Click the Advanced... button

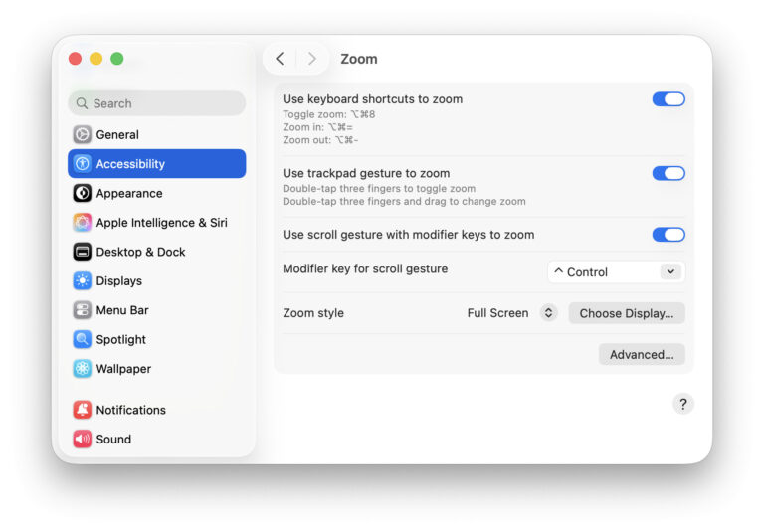point(642,354)
